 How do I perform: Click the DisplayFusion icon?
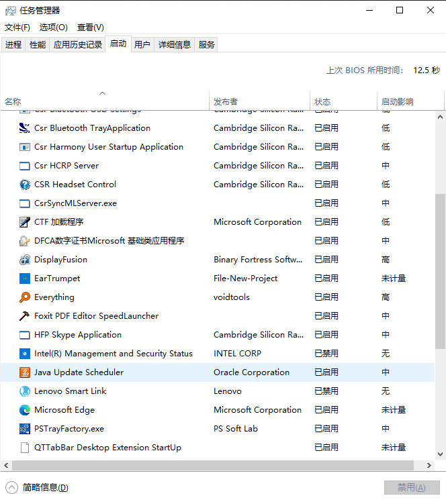coord(24,260)
